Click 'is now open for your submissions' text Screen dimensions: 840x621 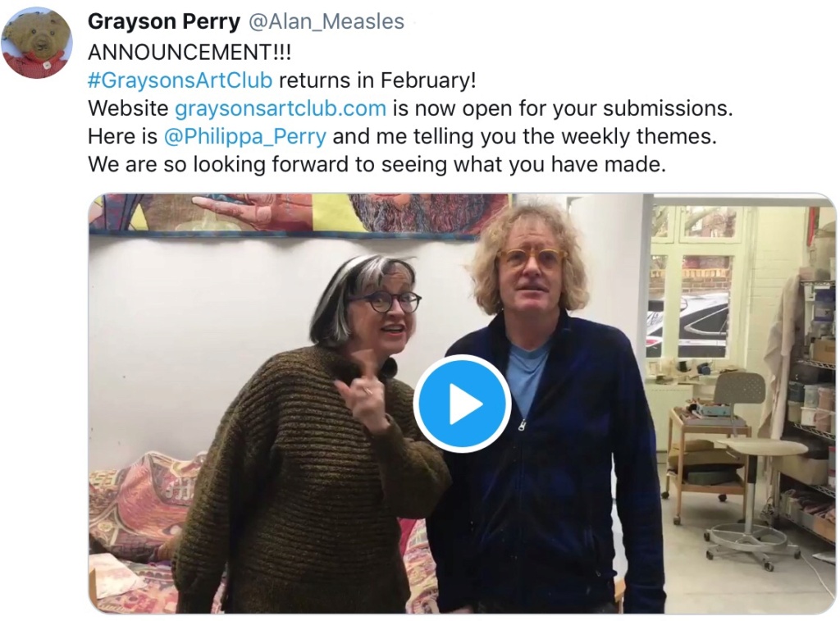[563, 108]
